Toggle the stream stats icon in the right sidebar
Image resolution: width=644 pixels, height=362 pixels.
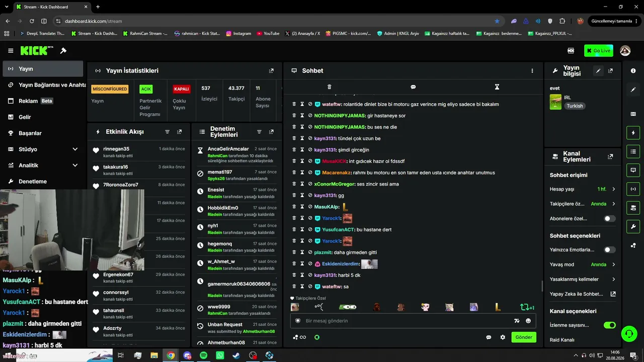(633, 189)
